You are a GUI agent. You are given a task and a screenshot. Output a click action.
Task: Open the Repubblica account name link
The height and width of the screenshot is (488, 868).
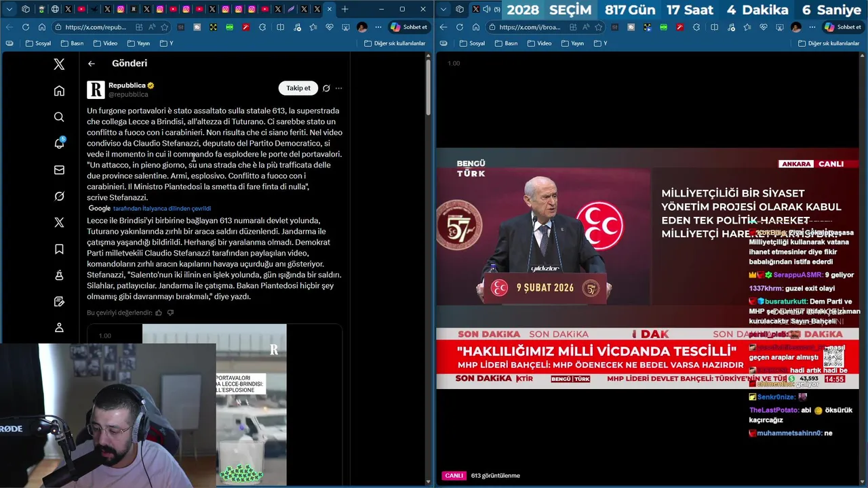(127, 85)
